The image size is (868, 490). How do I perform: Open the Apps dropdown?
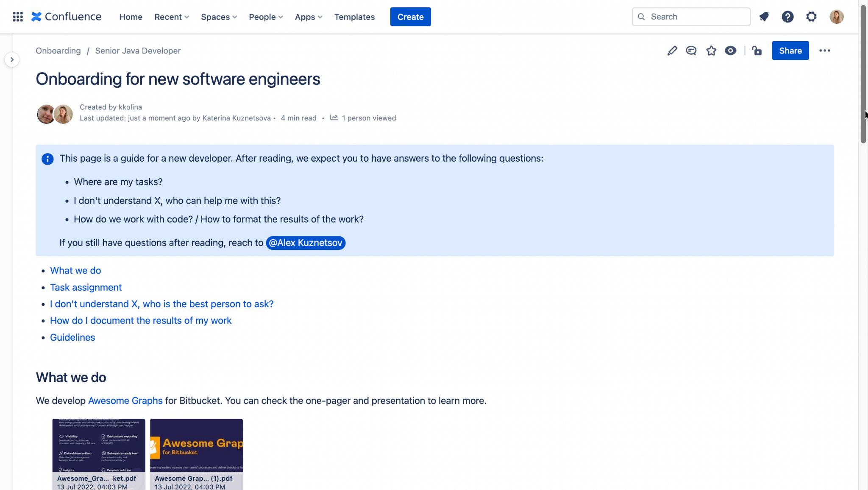[308, 17]
